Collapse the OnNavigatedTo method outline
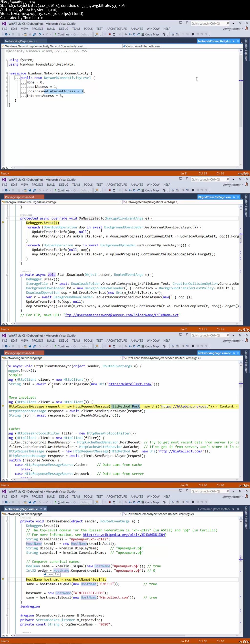 coord(7,218)
